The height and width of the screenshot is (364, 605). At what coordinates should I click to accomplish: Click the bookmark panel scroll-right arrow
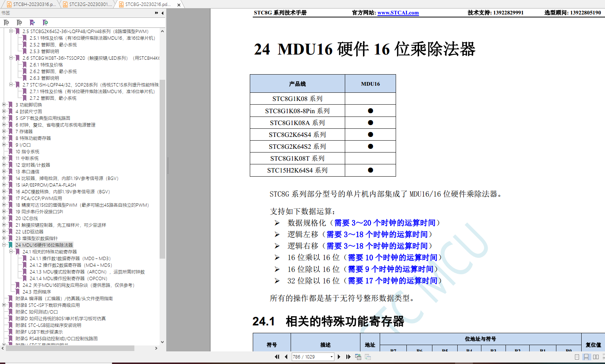coord(156,348)
